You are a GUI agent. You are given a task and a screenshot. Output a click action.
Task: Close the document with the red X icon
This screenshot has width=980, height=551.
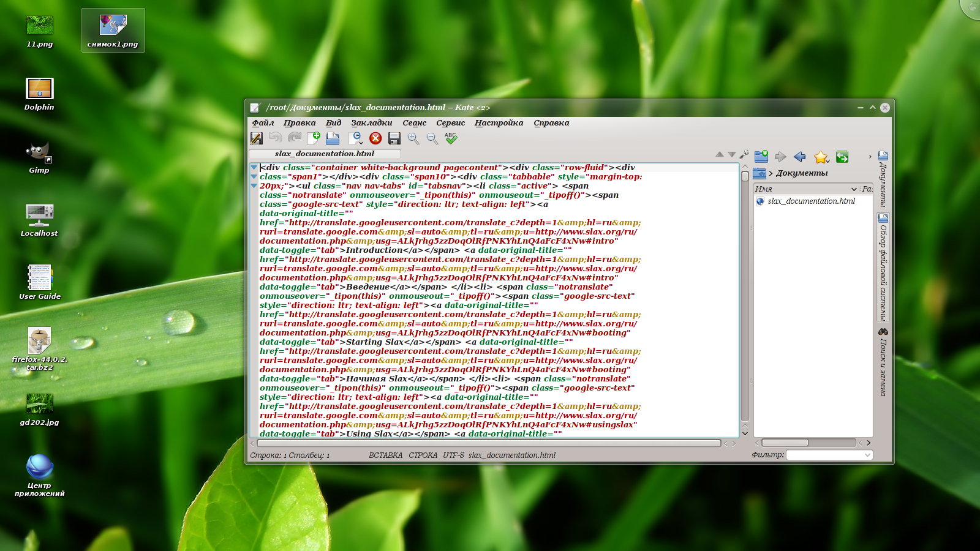click(x=375, y=139)
